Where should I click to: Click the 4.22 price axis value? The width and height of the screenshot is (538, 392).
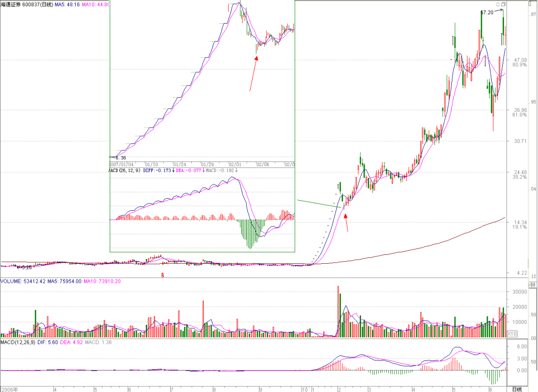522,273
